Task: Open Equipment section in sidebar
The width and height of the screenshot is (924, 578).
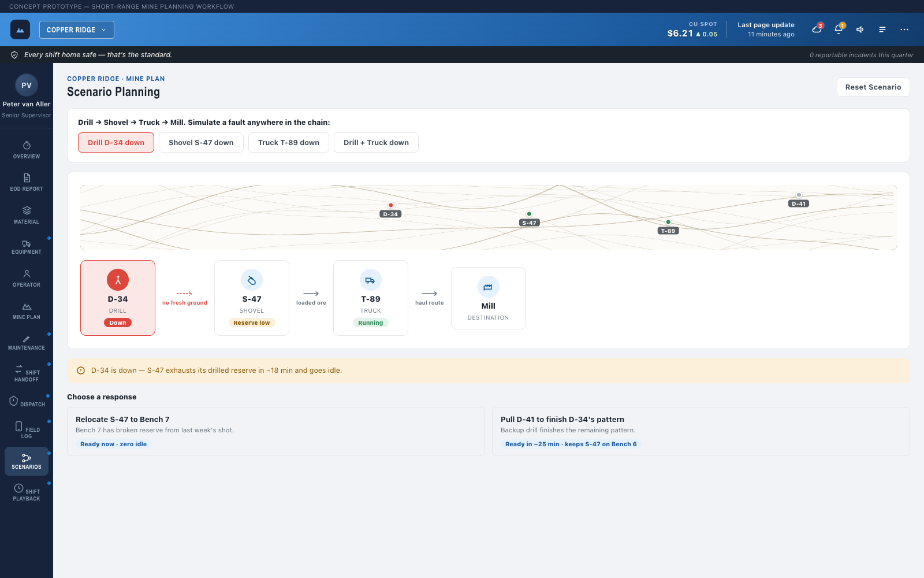Action: click(27, 247)
